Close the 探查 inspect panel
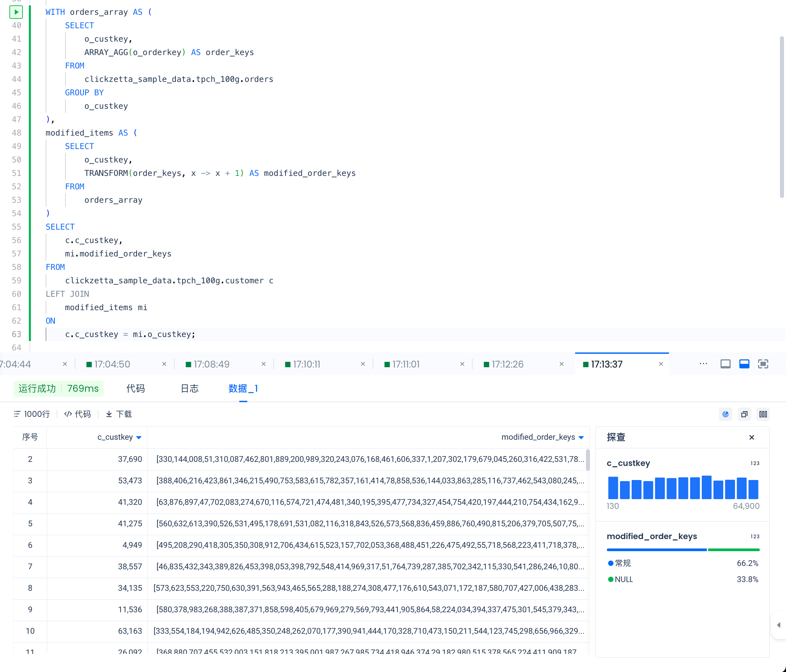This screenshot has height=672, width=786. [751, 437]
